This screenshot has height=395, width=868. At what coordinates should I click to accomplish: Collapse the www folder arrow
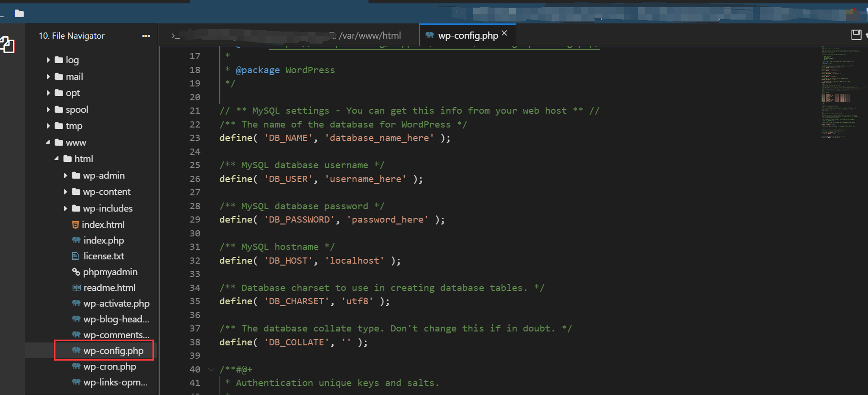click(x=48, y=142)
